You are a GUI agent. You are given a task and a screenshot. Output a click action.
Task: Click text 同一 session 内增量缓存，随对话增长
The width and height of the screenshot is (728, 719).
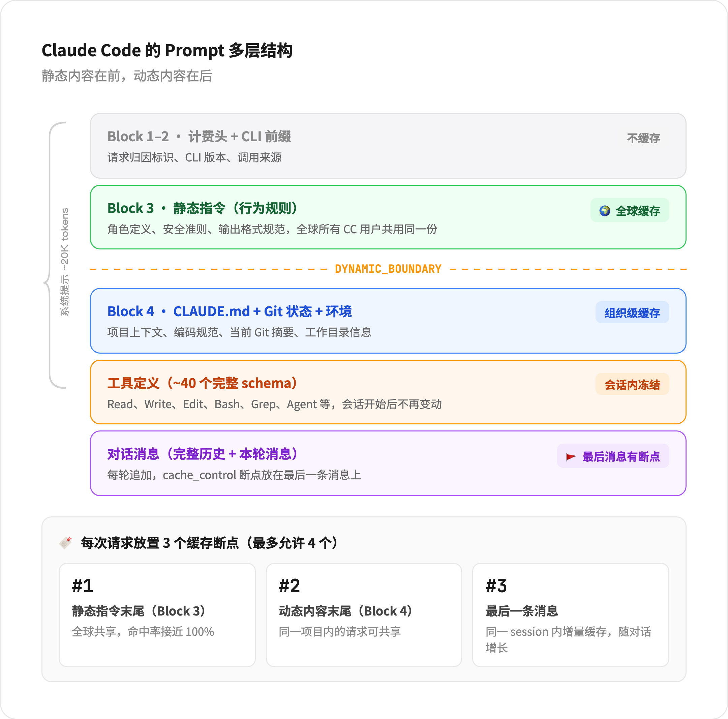click(x=568, y=639)
